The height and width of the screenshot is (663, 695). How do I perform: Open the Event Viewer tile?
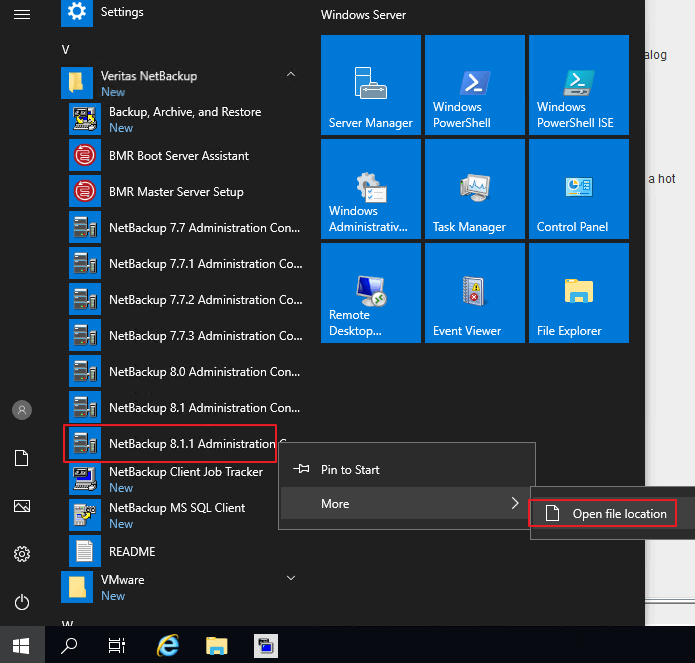(x=475, y=293)
